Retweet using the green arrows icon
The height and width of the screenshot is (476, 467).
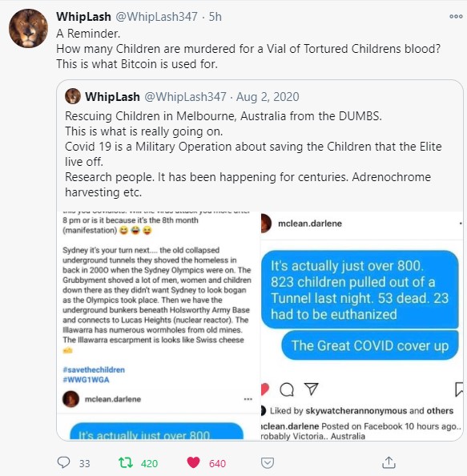(x=126, y=462)
